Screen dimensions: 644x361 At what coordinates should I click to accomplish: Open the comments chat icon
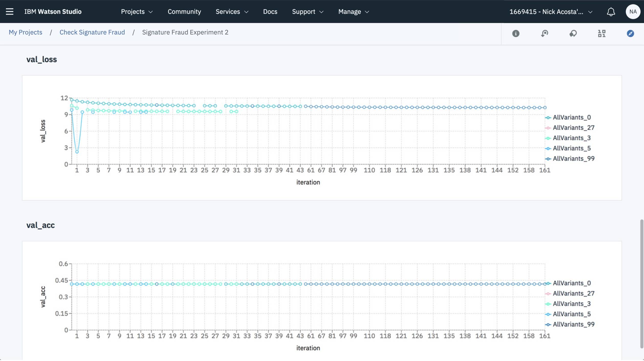(573, 33)
